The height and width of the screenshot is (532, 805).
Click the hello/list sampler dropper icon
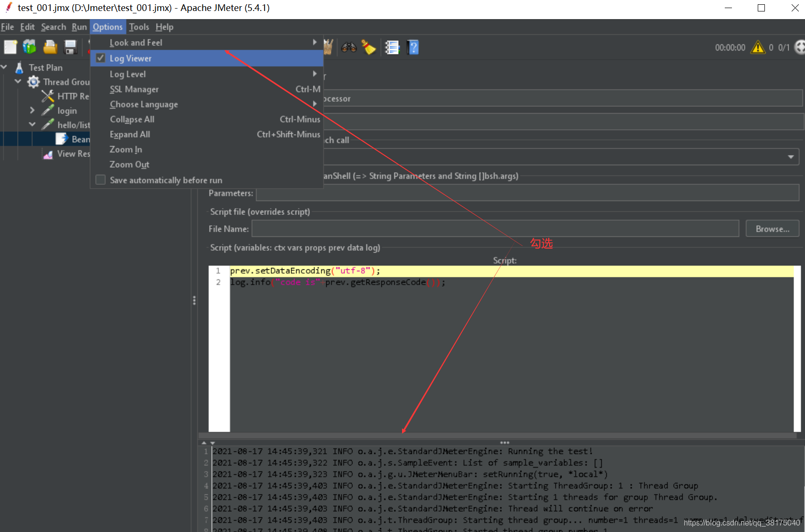click(48, 125)
